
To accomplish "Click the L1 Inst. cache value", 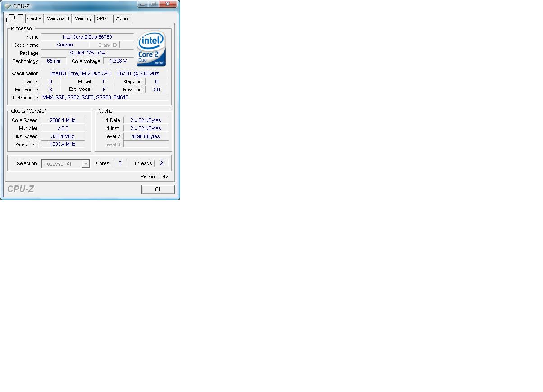I will tap(146, 128).
